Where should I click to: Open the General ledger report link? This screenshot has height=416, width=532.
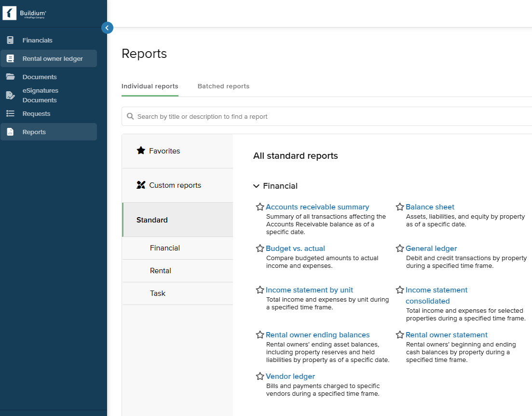coord(431,249)
